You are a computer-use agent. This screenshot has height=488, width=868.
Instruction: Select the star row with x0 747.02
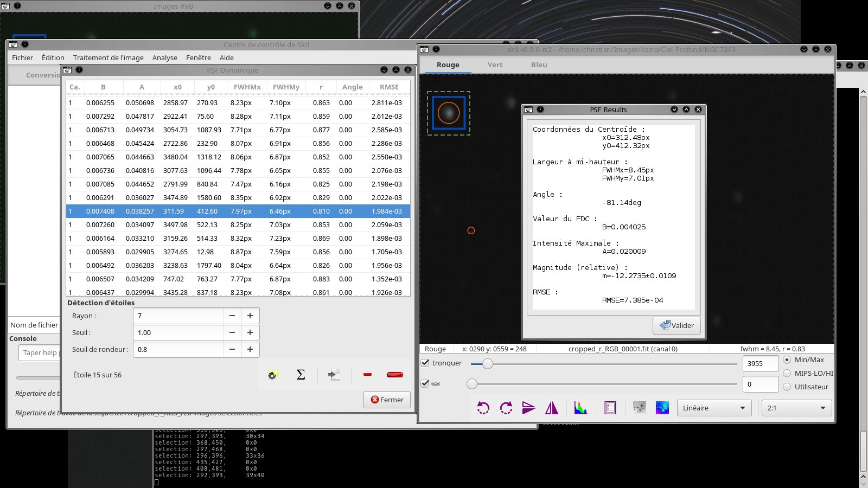coord(238,279)
